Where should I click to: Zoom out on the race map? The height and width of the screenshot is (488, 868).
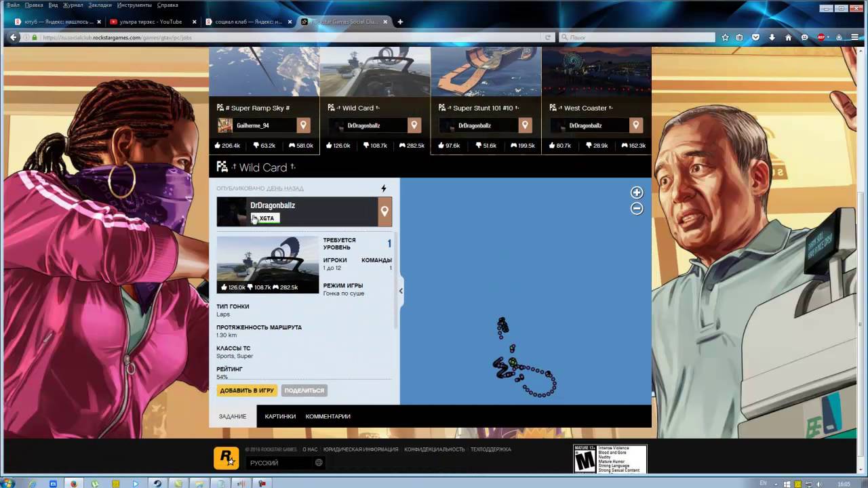pos(636,209)
